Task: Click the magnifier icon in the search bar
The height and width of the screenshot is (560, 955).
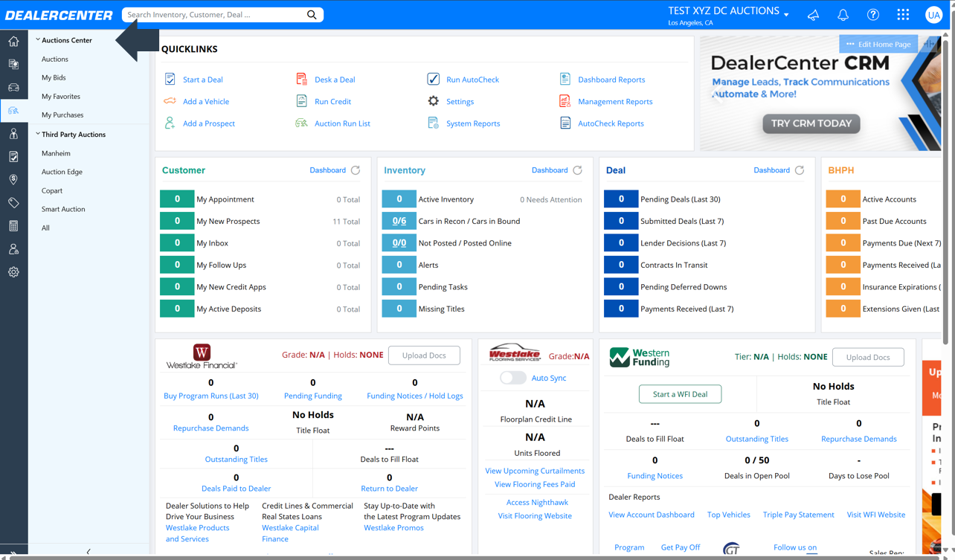Action: (312, 15)
